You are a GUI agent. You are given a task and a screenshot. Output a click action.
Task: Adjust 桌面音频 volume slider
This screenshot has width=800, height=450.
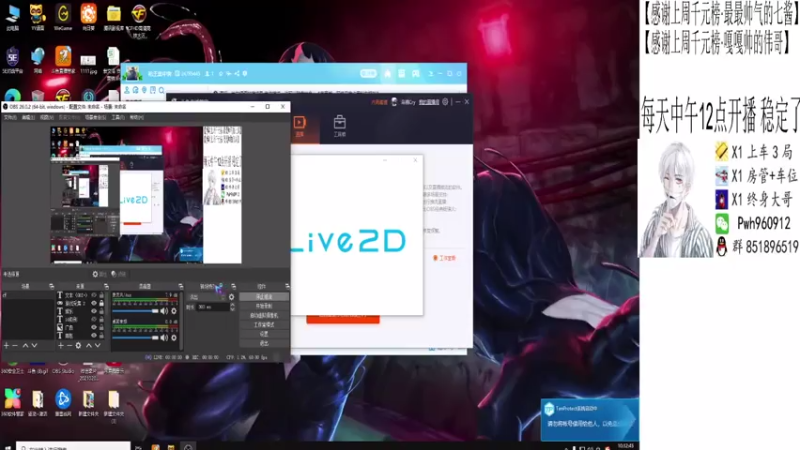tap(135, 337)
